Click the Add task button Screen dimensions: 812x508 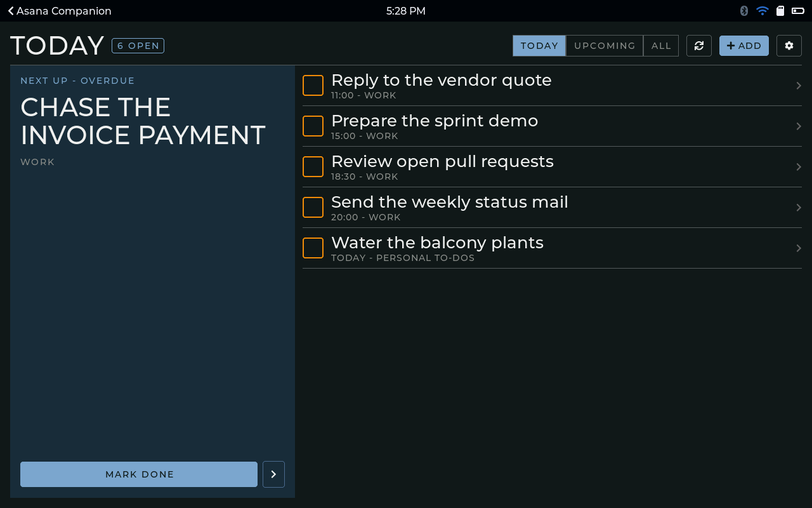(x=744, y=46)
